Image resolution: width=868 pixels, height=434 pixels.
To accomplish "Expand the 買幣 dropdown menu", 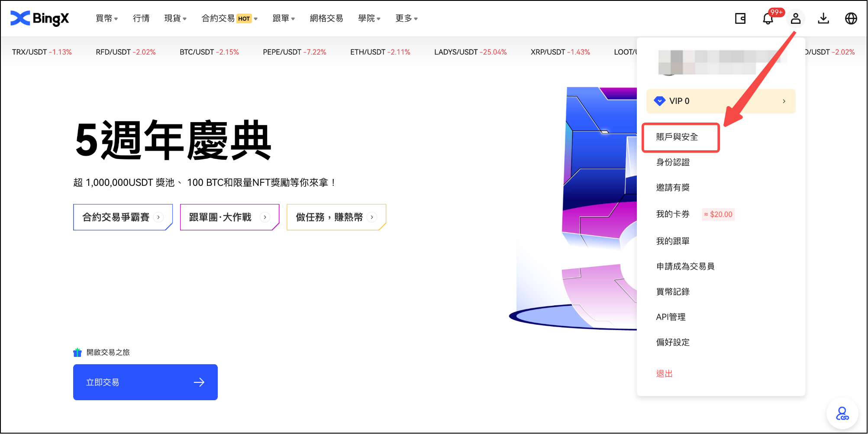I will tap(106, 18).
